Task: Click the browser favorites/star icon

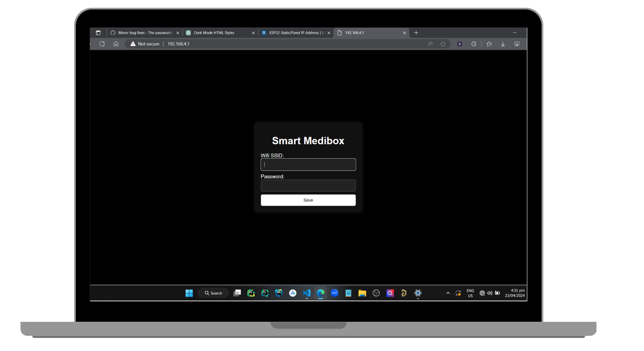Action: coord(443,44)
